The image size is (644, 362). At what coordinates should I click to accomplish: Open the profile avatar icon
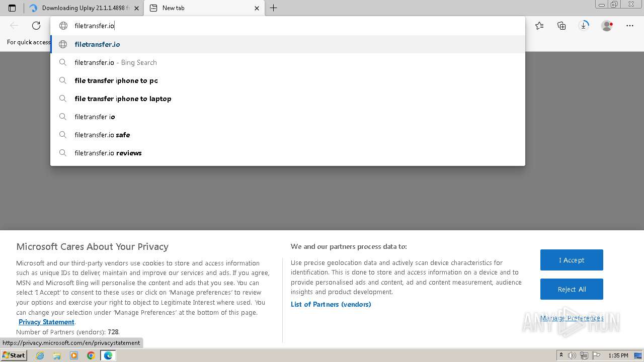pos(607,26)
